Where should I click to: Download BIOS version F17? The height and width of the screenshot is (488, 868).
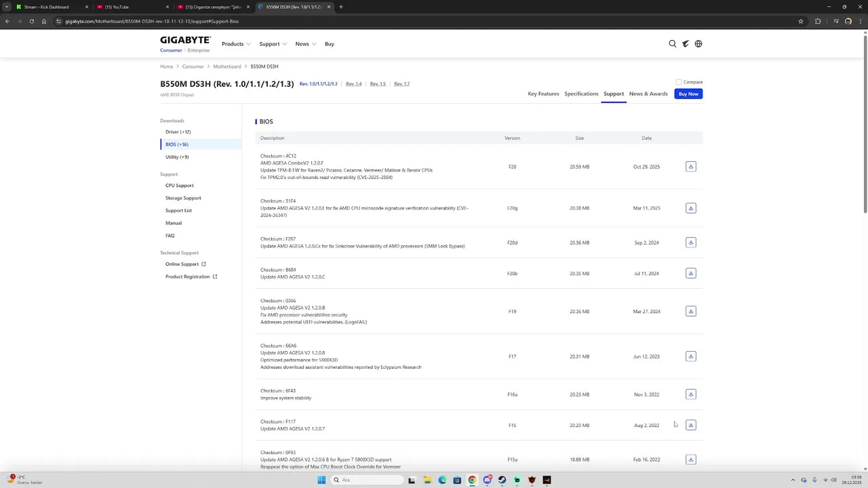point(690,357)
